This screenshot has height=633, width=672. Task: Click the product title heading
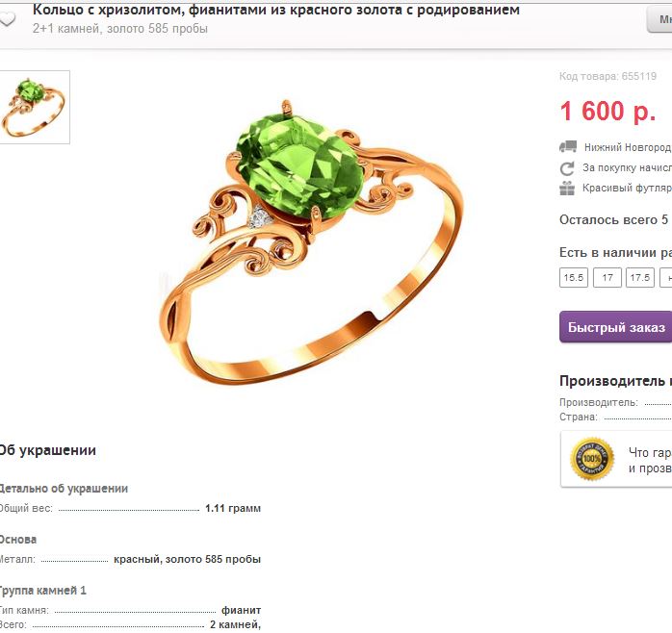[x=276, y=10]
